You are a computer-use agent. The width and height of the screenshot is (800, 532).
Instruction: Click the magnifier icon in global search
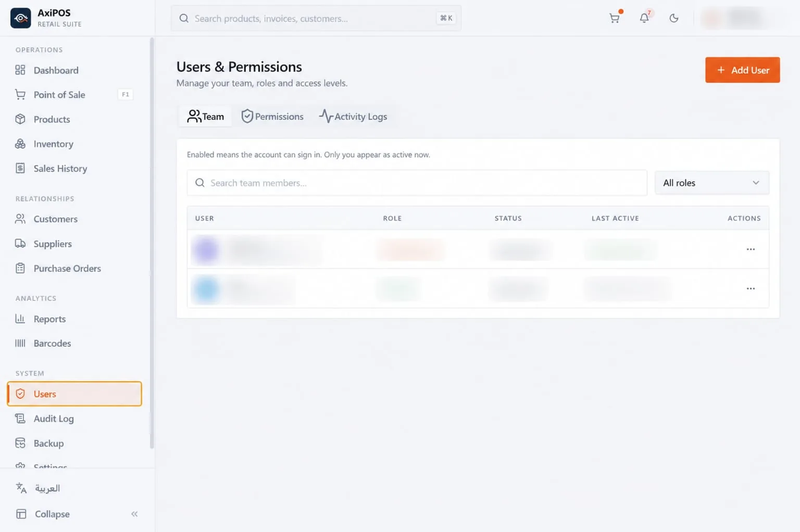pos(184,18)
